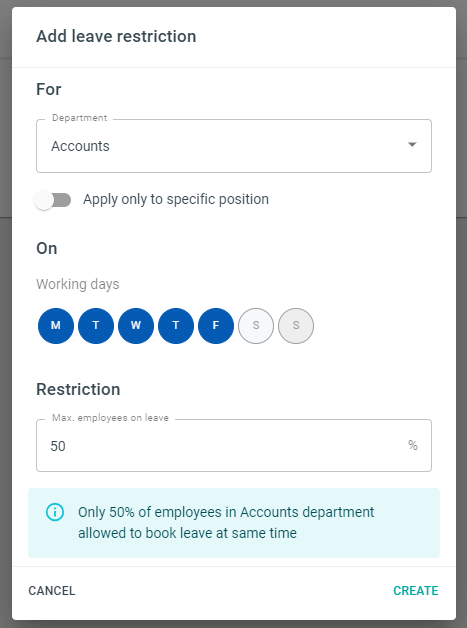This screenshot has width=467, height=628.
Task: Toggle the specific position switch
Action: coord(53,200)
